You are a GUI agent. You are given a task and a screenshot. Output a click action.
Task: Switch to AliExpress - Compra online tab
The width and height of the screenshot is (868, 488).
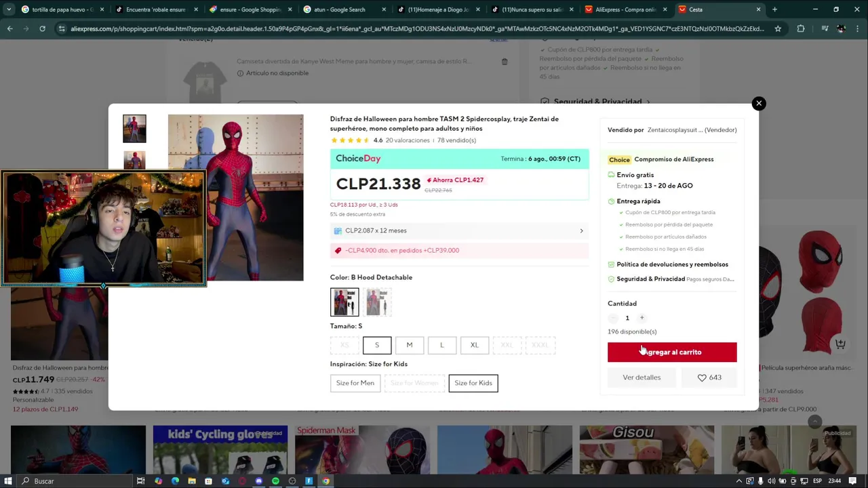626,9
